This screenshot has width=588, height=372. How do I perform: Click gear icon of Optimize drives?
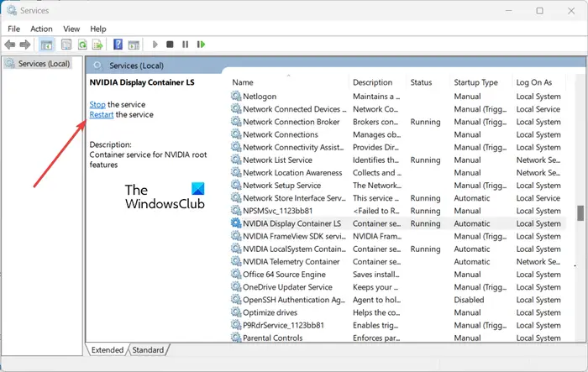click(x=236, y=312)
